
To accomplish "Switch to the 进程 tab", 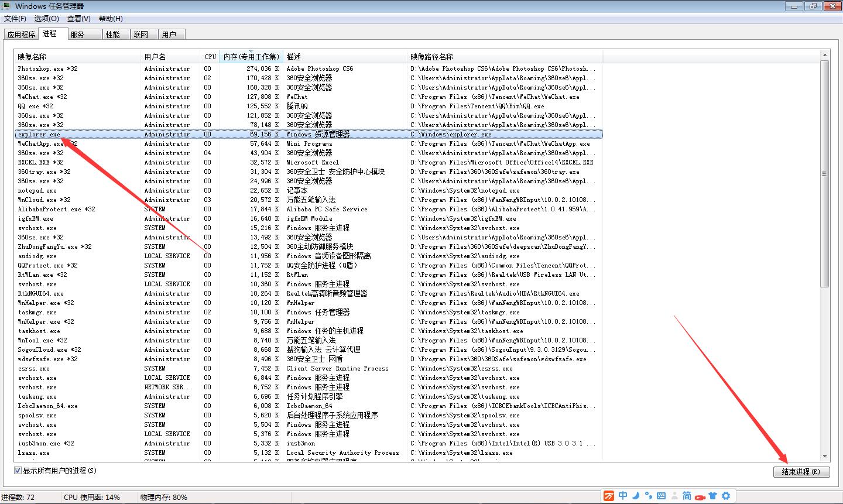I will click(x=53, y=34).
